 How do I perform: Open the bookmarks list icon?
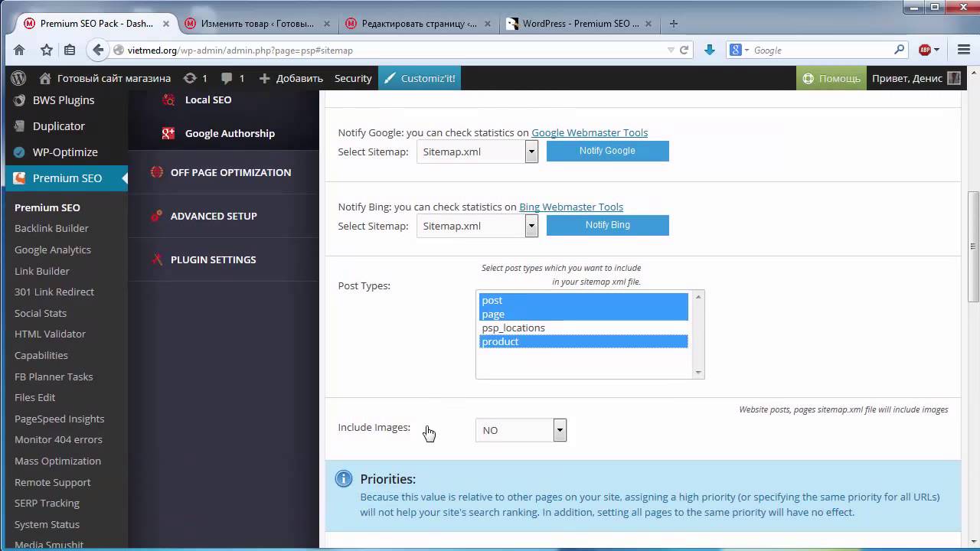70,50
